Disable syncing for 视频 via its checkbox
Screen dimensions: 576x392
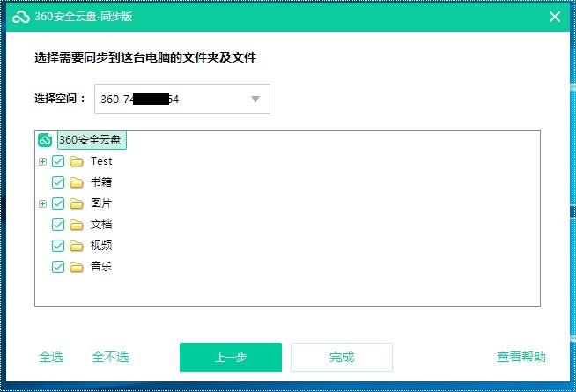click(x=58, y=246)
